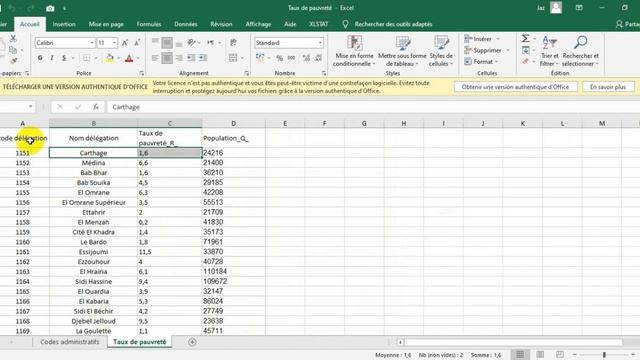Toggle bold (G) formatting

click(x=40, y=58)
